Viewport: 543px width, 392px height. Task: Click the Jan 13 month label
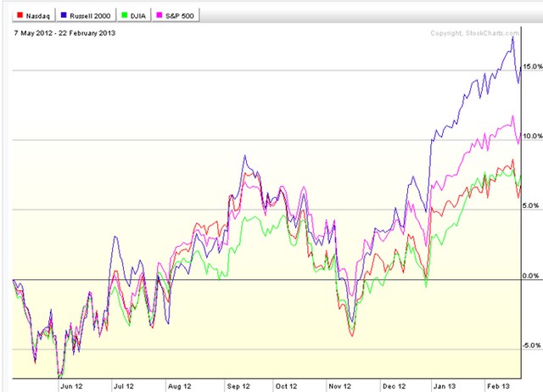pos(445,386)
